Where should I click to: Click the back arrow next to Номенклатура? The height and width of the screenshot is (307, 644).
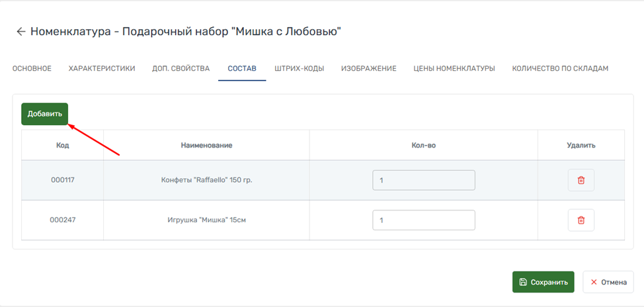pos(20,32)
